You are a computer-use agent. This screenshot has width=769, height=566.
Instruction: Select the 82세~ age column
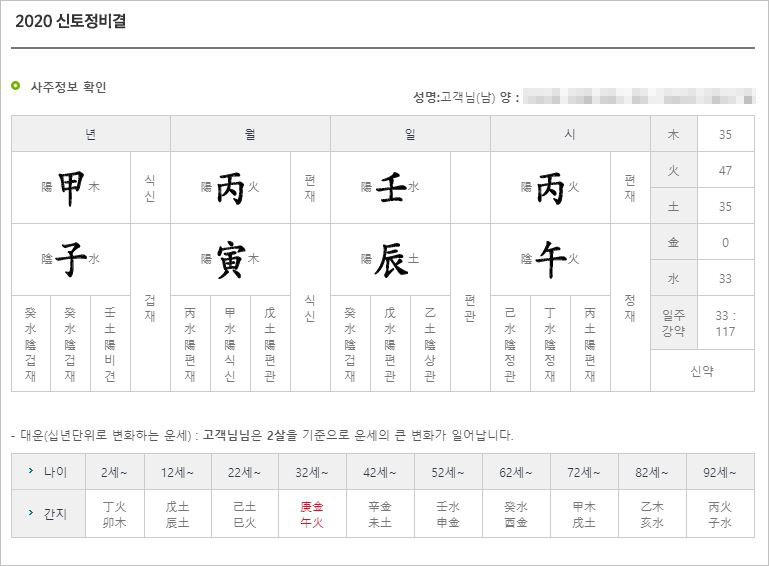[x=652, y=472]
